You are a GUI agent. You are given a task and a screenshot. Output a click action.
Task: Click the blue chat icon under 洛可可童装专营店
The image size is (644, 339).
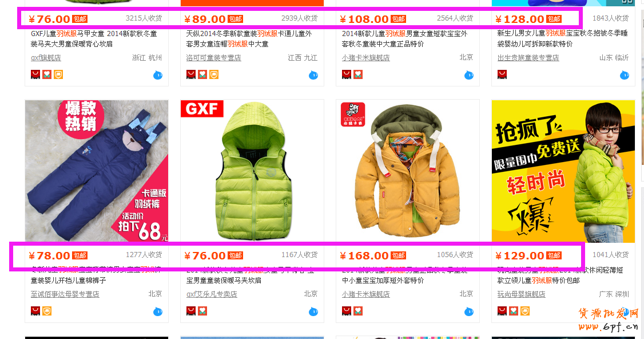click(x=313, y=75)
